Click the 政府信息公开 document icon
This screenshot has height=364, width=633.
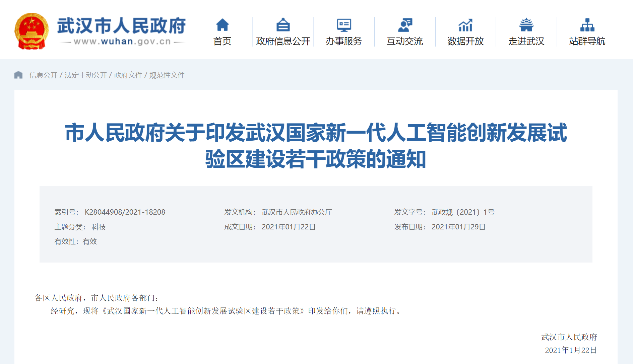point(283,25)
